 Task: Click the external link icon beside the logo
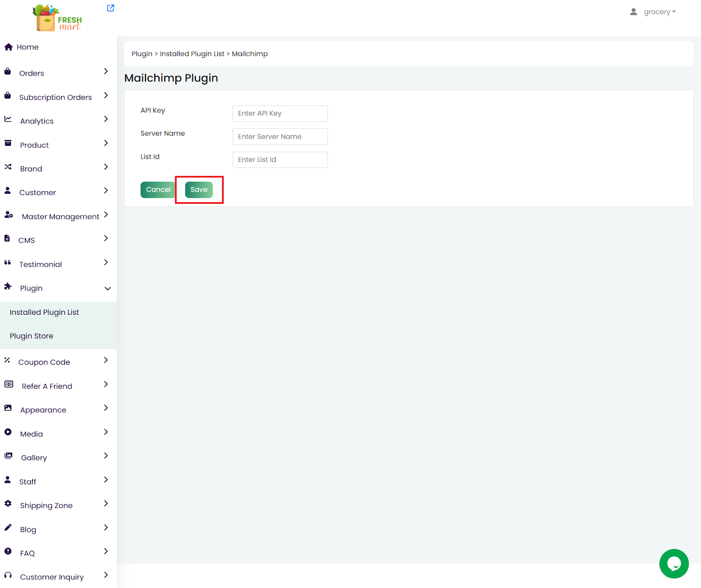110,8
